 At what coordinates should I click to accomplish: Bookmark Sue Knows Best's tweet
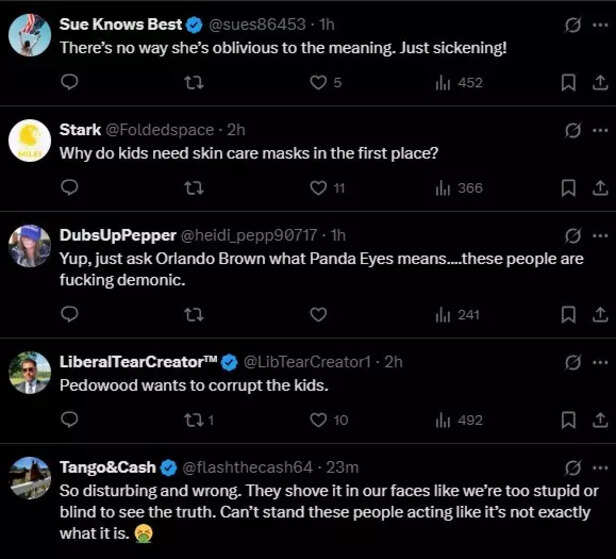click(x=568, y=83)
